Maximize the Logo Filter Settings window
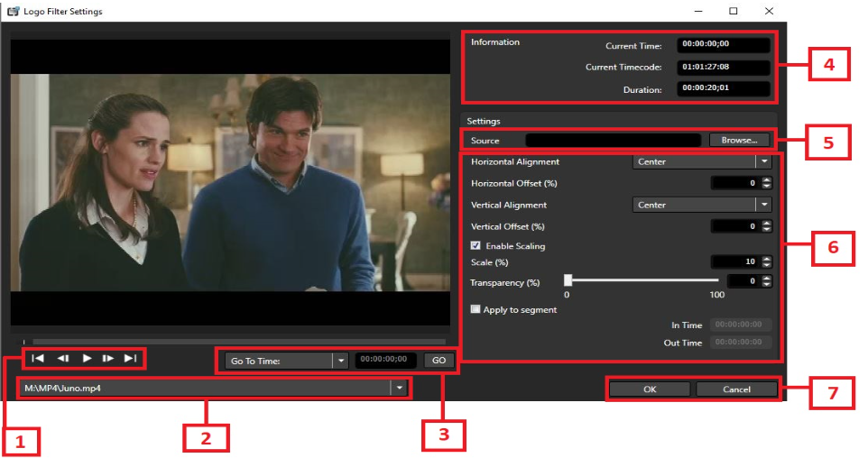The width and height of the screenshot is (868, 467). (x=733, y=11)
